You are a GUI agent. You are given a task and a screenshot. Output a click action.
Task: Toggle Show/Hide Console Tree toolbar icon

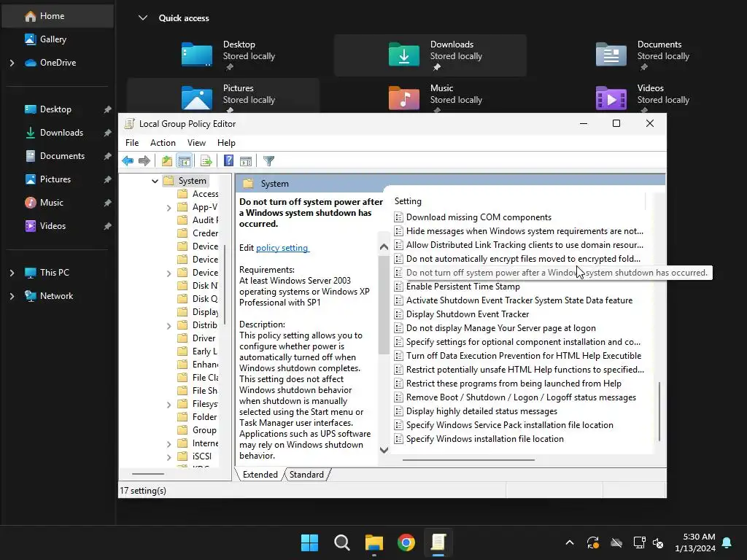tap(184, 161)
